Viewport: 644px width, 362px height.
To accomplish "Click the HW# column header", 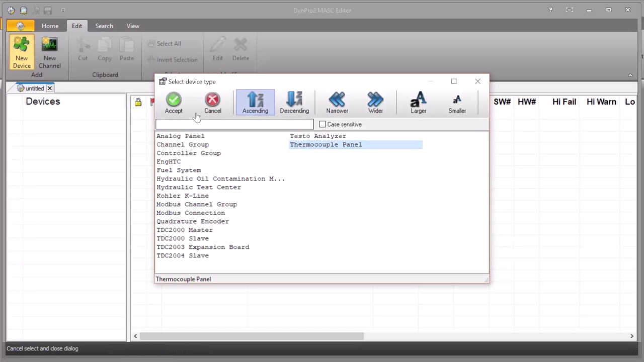I will click(x=527, y=102).
